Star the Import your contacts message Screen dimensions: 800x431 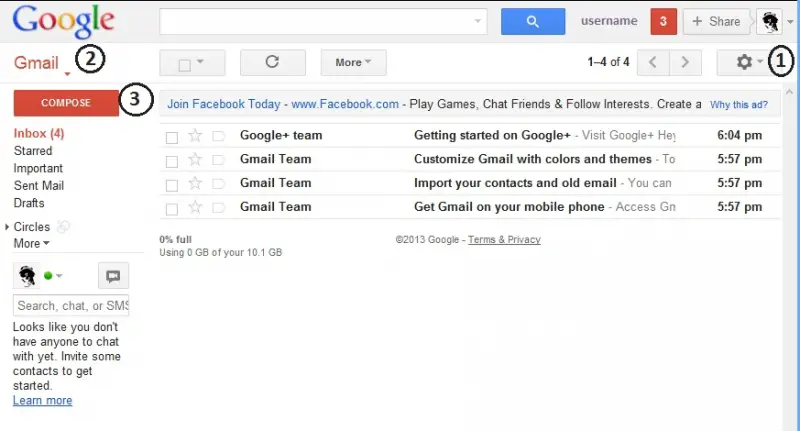(195, 183)
